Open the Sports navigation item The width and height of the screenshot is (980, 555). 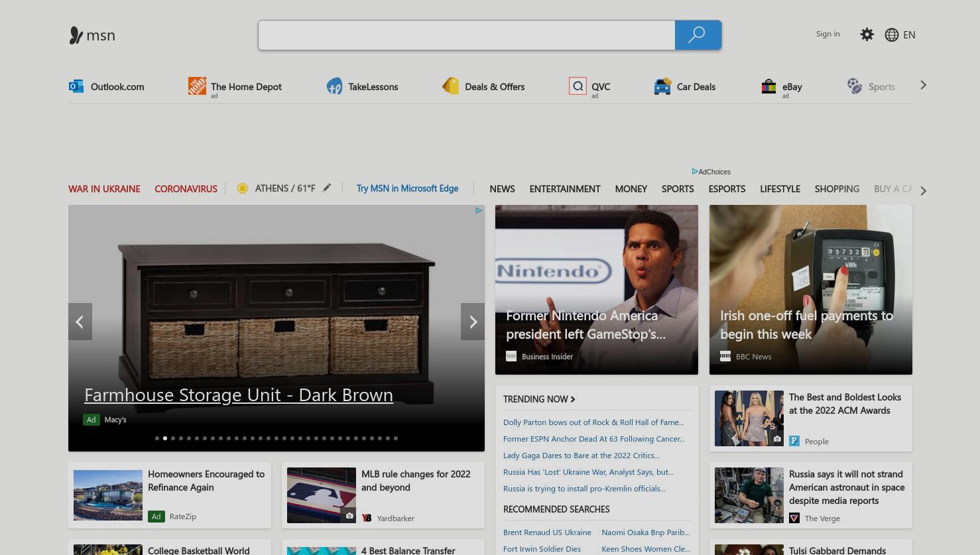pos(678,189)
